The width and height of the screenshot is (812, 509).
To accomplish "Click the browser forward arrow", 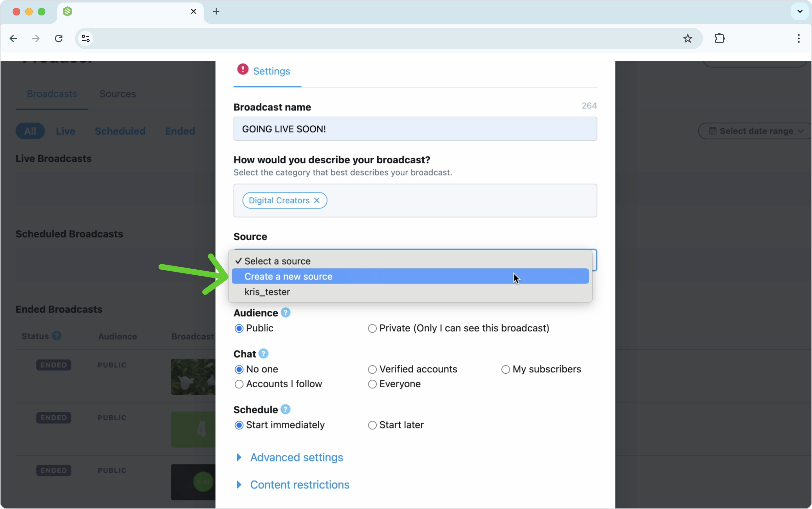I will 36,38.
